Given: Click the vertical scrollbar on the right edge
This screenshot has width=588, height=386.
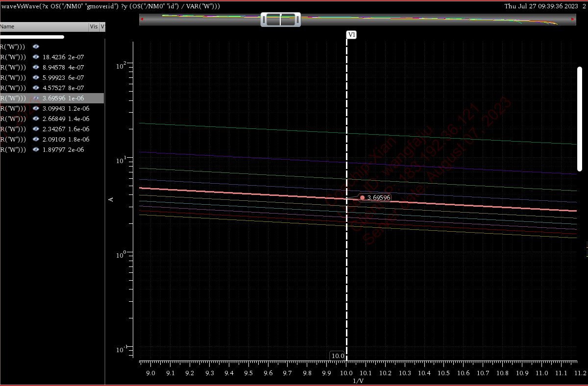Looking at the screenshot, I should tap(580, 119).
